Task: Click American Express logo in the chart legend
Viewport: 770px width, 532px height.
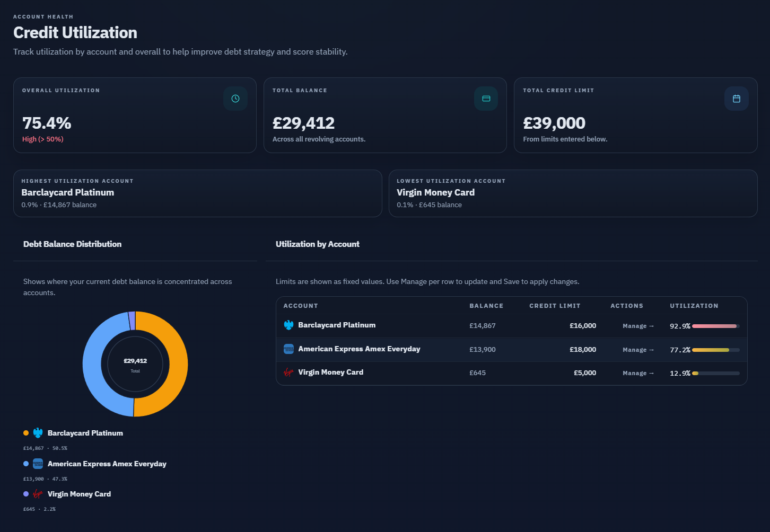Action: [x=38, y=464]
